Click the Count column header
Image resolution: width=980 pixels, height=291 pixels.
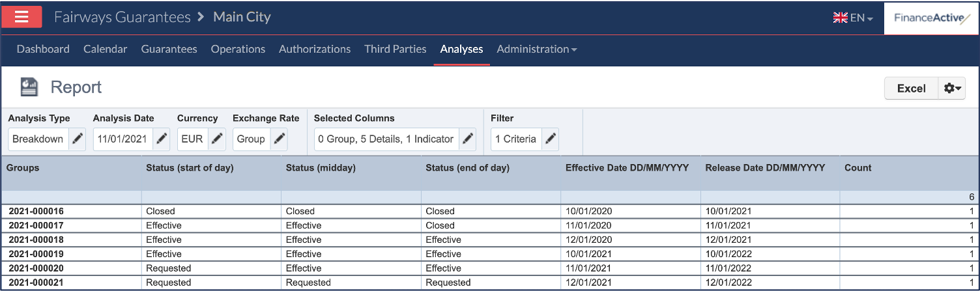coord(857,167)
